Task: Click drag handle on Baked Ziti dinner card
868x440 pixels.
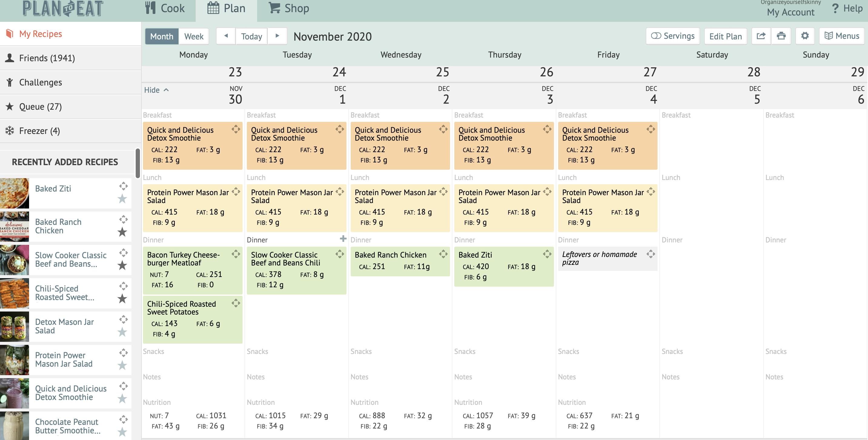Action: [547, 254]
